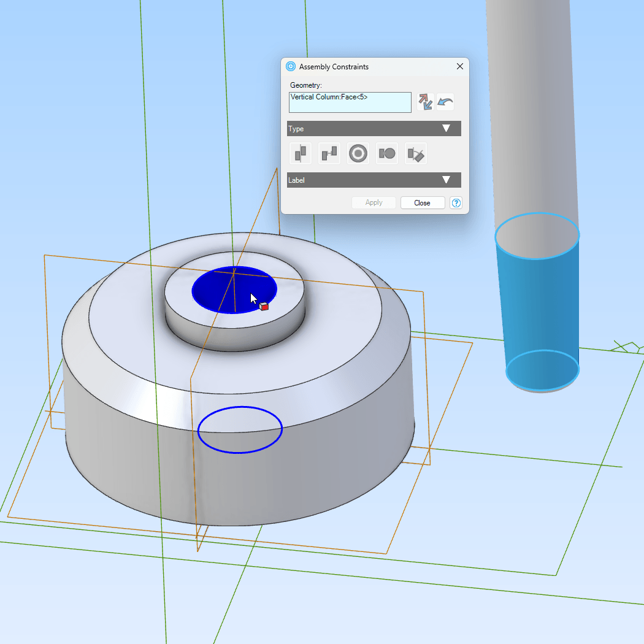644x644 pixels.
Task: Select the Angle constraint type icon
Action: (415, 153)
